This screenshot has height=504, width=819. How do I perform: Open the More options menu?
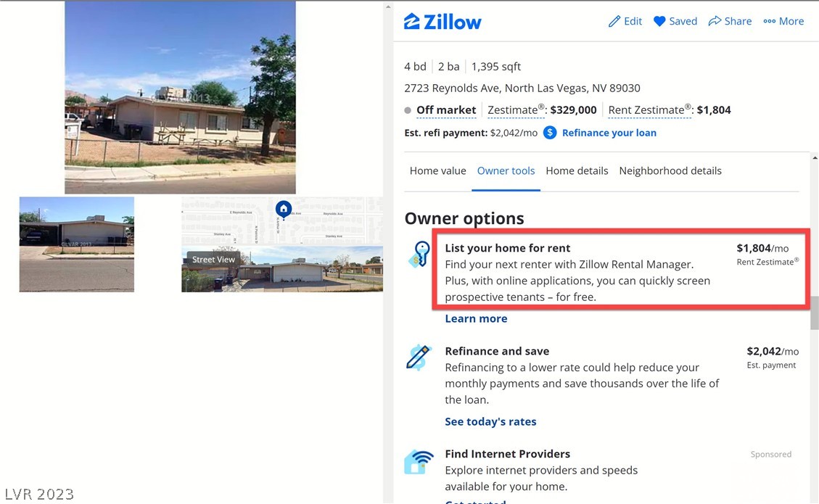coord(783,22)
